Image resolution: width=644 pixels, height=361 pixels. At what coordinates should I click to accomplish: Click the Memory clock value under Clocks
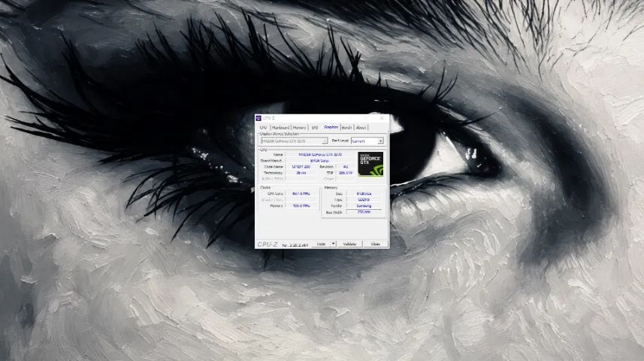301,205
